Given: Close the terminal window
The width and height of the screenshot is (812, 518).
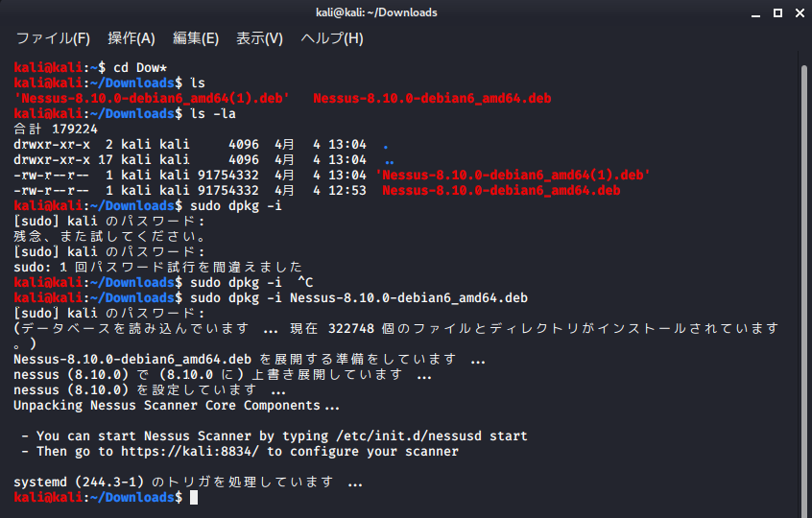Looking at the screenshot, I should [x=800, y=12].
